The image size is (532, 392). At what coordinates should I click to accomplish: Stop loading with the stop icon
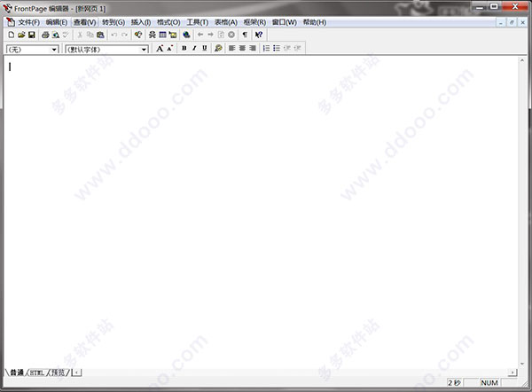pos(231,35)
